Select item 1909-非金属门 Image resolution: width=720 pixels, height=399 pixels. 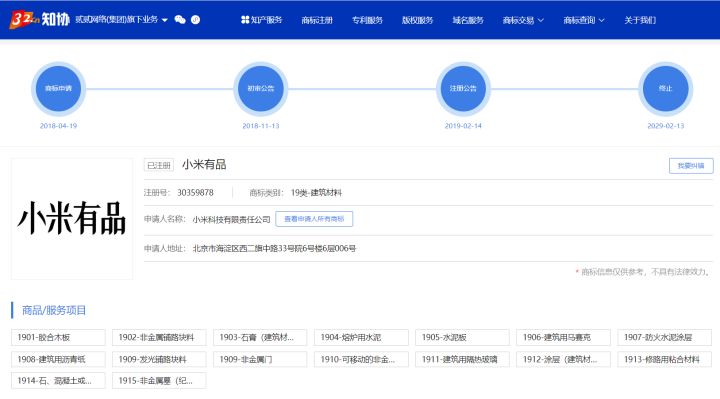click(x=260, y=359)
